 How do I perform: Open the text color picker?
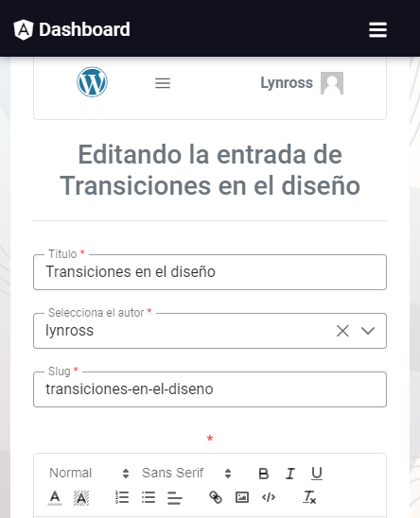55,497
